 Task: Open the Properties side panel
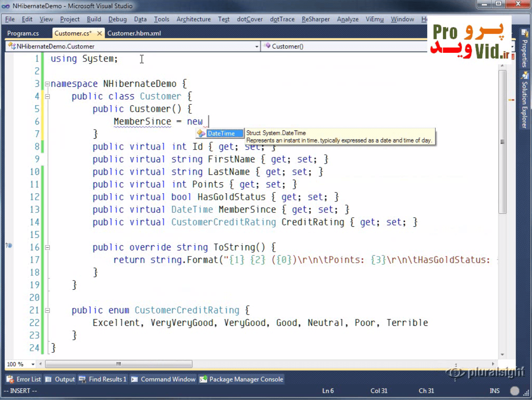(x=524, y=49)
